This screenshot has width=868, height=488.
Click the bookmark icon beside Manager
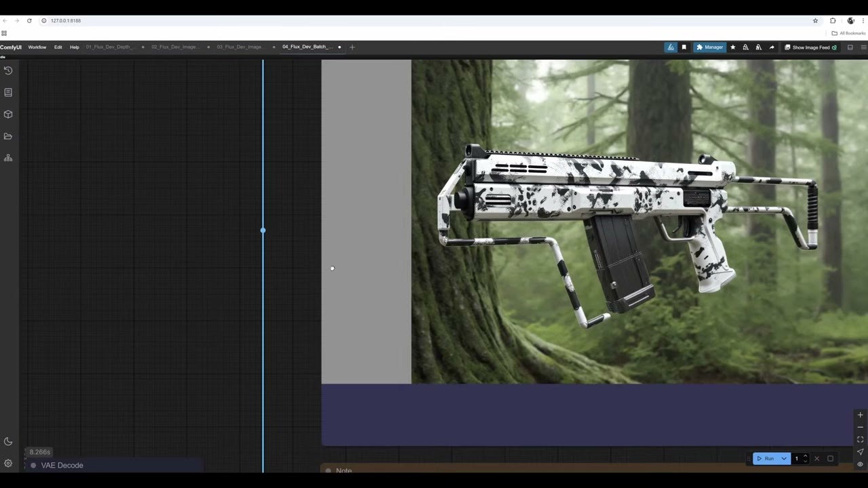(684, 47)
